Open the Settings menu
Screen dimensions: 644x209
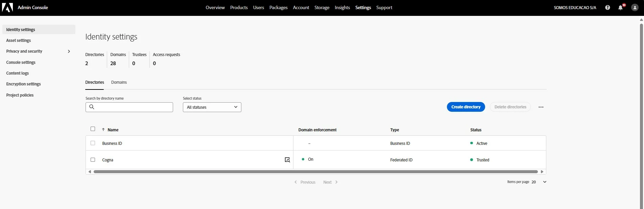[363, 7]
